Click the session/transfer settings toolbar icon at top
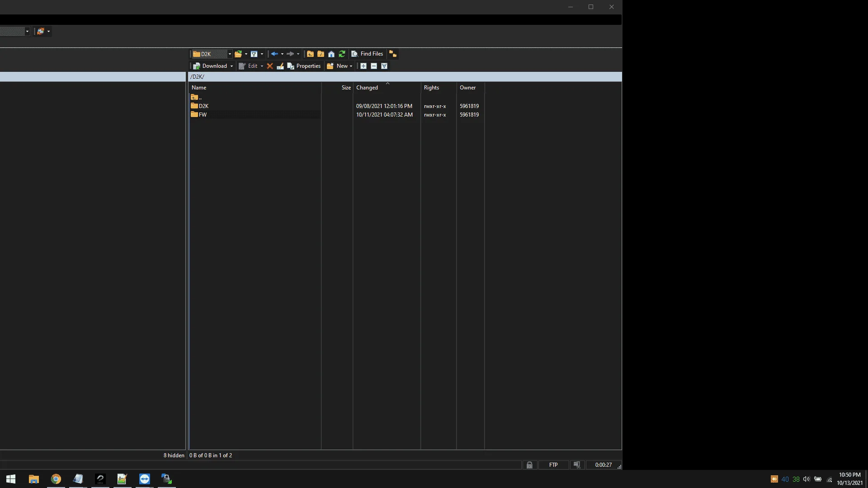Viewport: 868px width, 488px height. pos(41,31)
